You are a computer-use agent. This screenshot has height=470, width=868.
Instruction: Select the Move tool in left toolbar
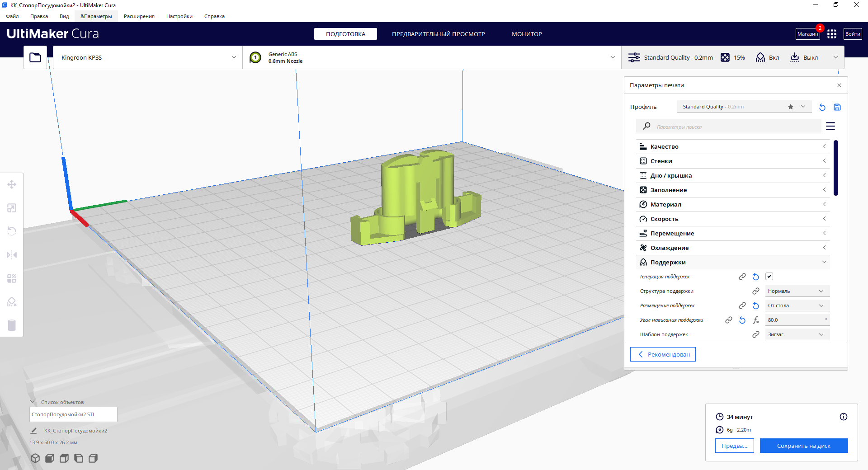tap(12, 184)
